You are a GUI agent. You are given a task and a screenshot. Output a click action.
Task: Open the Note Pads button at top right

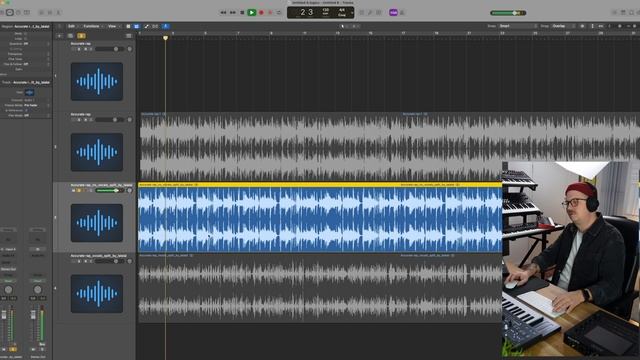(623, 13)
